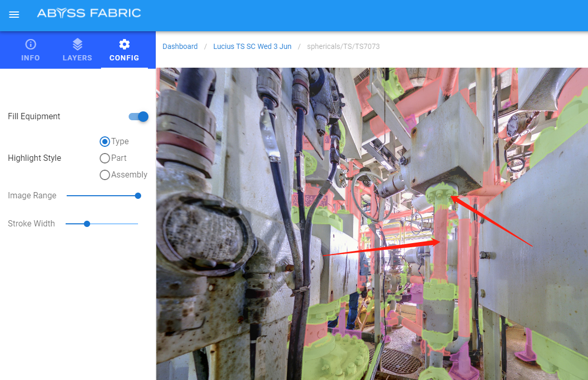Screen dimensions: 588x380
Task: Open the hamburger navigation menu
Action: coord(14,15)
